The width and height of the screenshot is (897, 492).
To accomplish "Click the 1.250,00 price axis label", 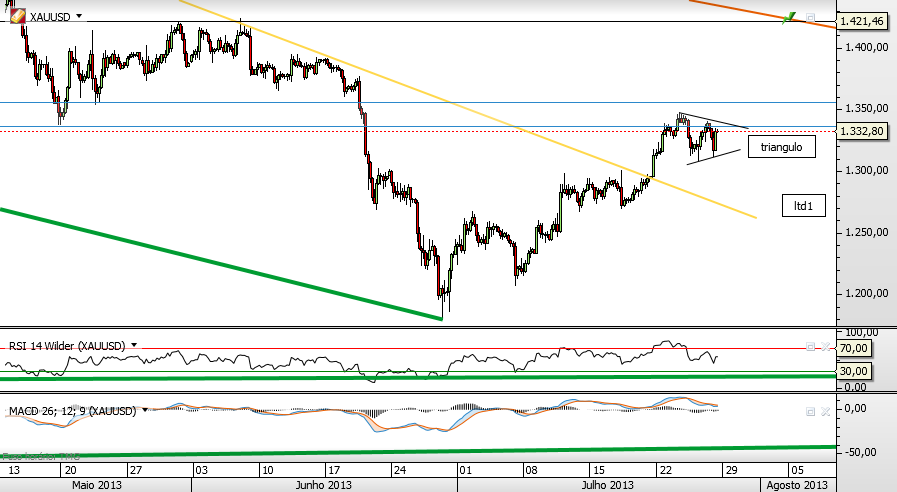I will pyautogui.click(x=867, y=232).
